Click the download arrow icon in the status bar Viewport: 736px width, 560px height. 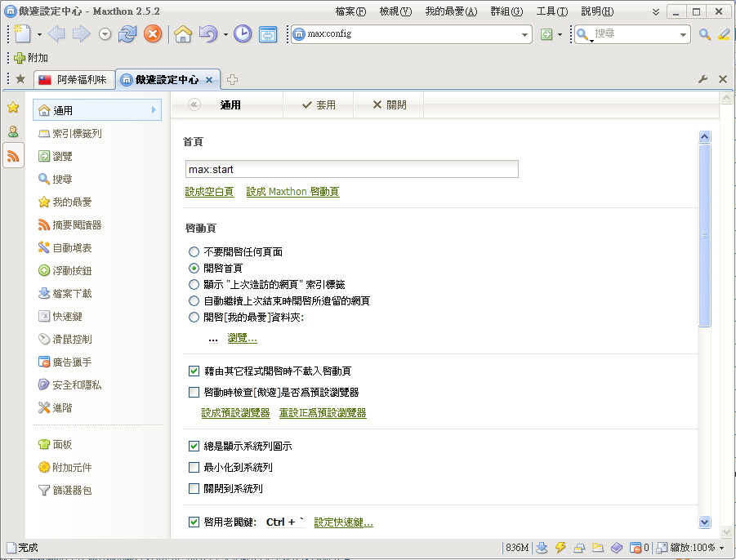542,548
